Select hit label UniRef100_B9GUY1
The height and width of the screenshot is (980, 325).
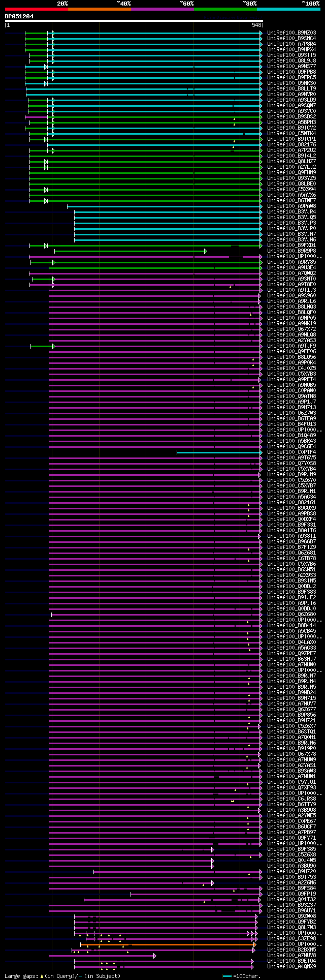[x=291, y=910]
